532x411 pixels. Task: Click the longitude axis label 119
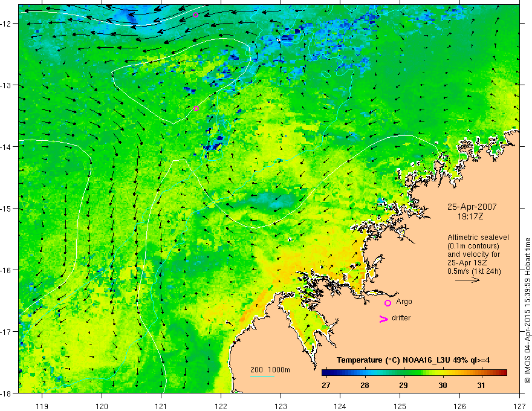42,406
